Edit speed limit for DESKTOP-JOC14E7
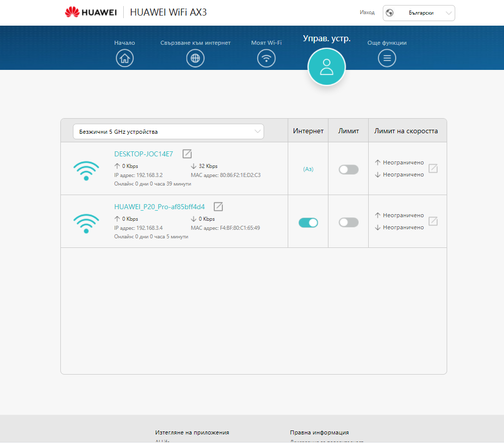Screen dimensions: 504x443 pyautogui.click(x=433, y=168)
